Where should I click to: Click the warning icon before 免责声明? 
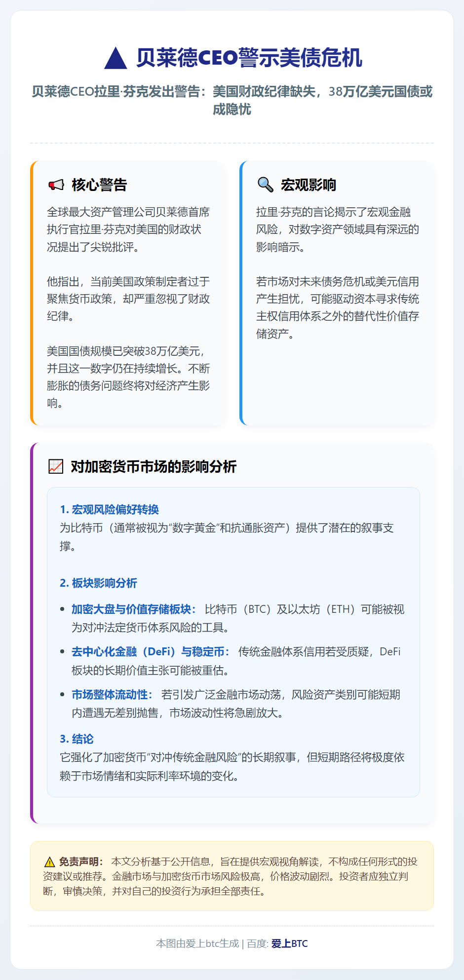pyautogui.click(x=49, y=862)
